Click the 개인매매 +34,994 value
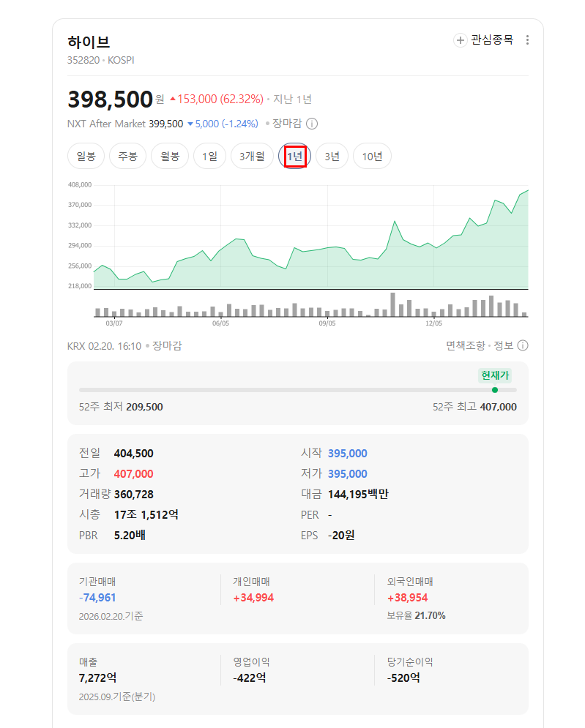 click(x=253, y=598)
